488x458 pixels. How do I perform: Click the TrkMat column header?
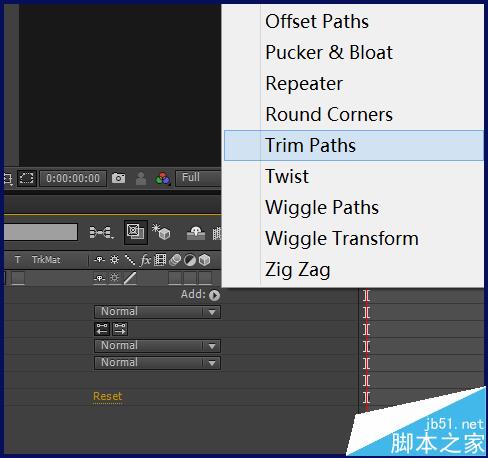[x=46, y=260]
